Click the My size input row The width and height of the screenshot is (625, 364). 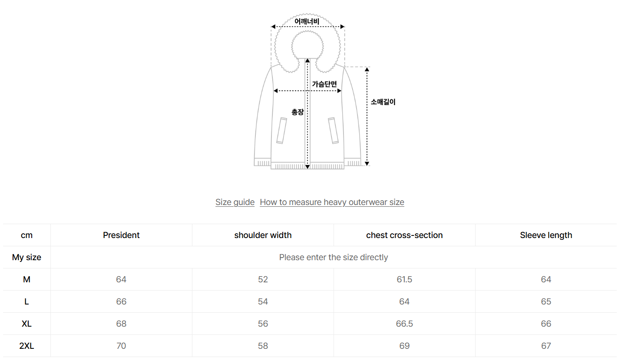(x=333, y=257)
